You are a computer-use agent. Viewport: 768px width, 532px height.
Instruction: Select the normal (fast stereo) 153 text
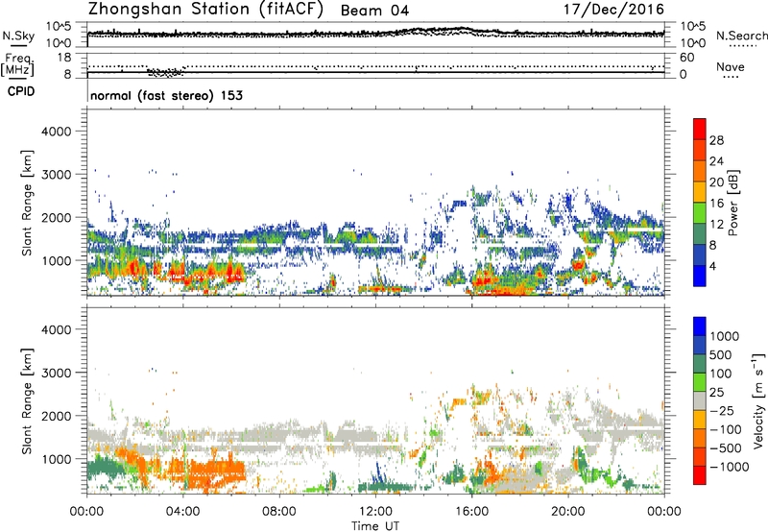[166, 95]
